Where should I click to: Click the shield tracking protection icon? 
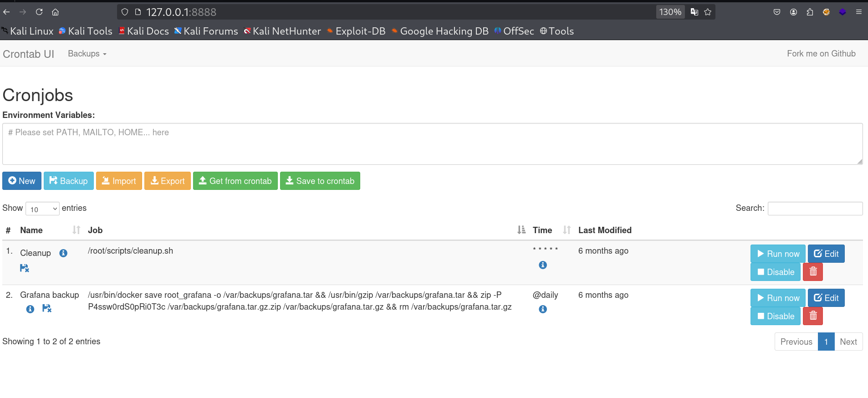125,12
